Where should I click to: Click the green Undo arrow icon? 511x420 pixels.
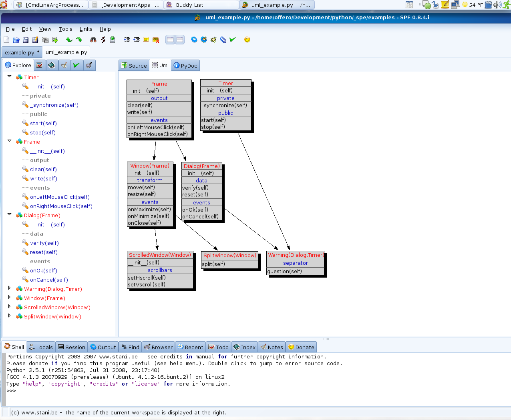(x=69, y=40)
